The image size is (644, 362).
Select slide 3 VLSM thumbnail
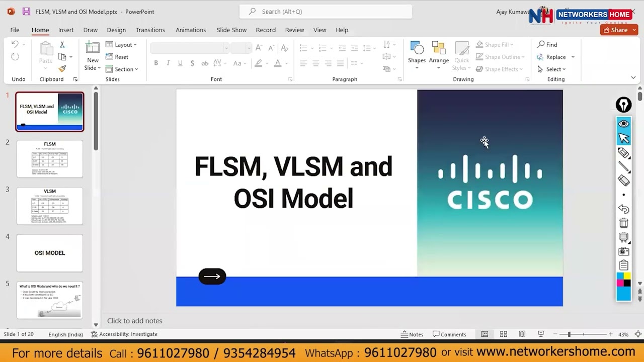(x=50, y=206)
